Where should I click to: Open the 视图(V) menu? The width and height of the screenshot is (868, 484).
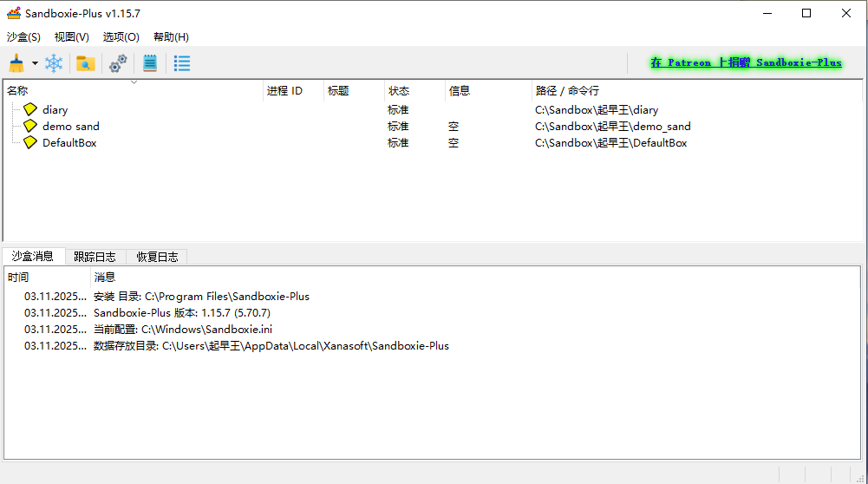tap(72, 37)
